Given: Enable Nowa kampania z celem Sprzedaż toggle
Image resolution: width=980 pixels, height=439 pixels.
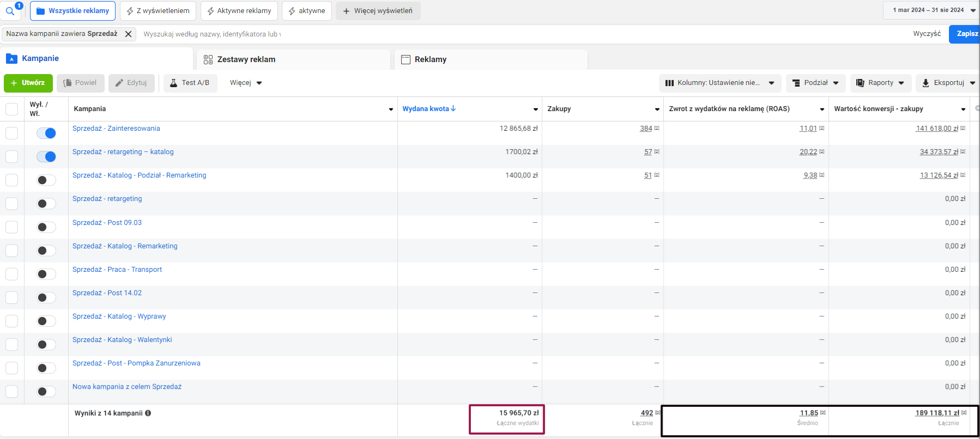Looking at the screenshot, I should [x=46, y=391].
